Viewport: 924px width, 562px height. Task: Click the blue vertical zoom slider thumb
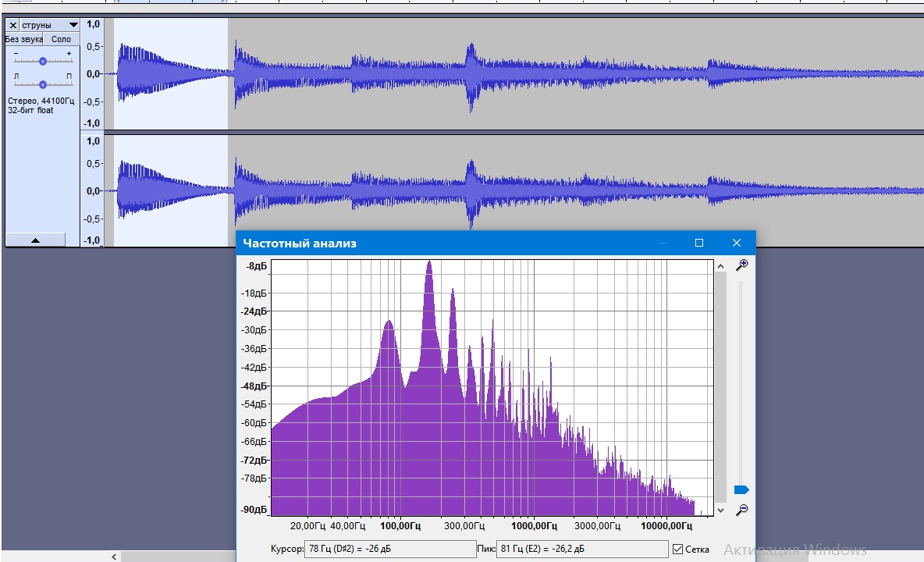coord(741,489)
